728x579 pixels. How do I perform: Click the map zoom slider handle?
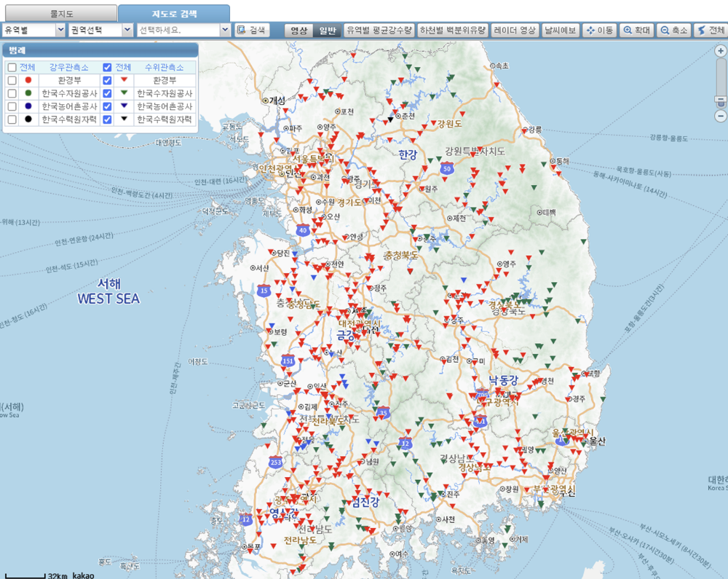pos(721,100)
